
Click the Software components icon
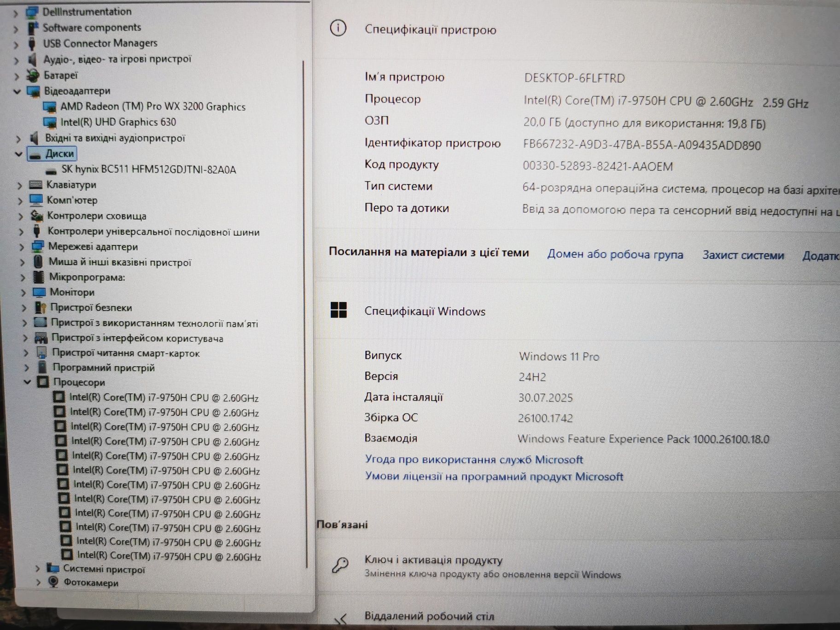pyautogui.click(x=32, y=28)
